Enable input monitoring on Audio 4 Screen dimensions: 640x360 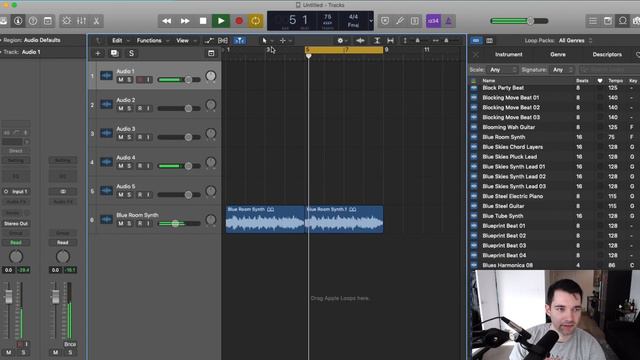(x=149, y=166)
